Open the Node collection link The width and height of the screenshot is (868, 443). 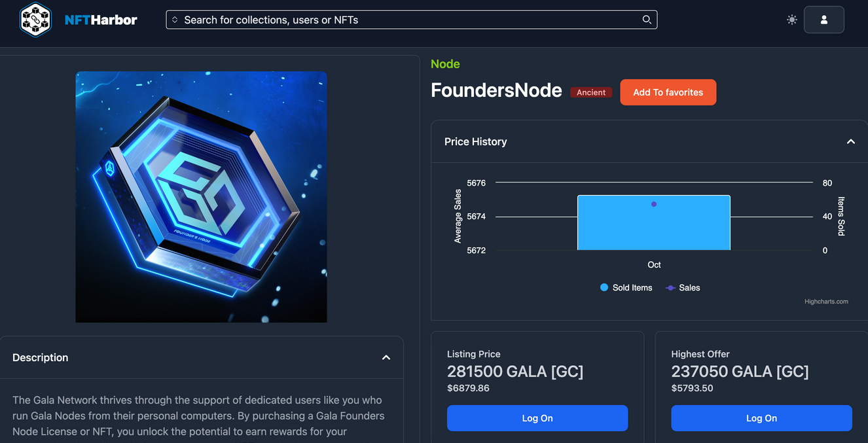(445, 64)
